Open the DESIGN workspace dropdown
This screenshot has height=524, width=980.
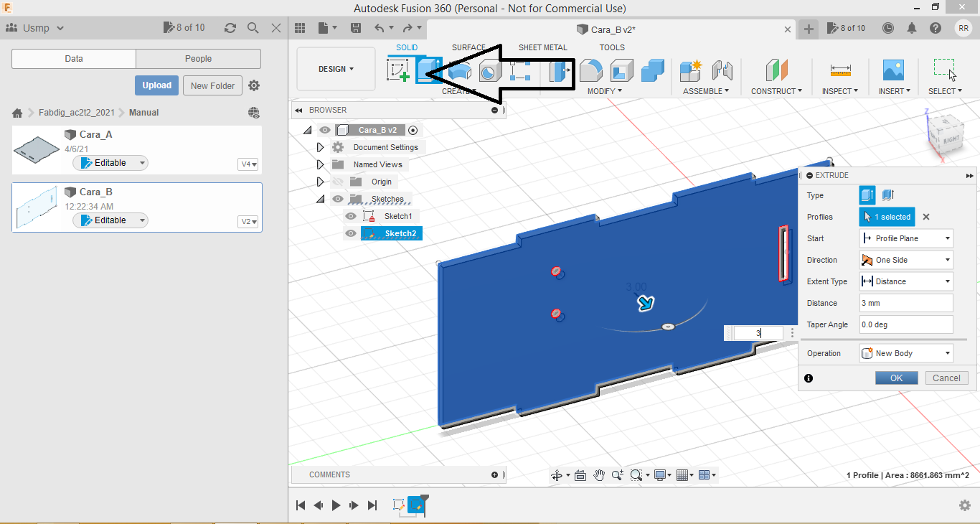(336, 70)
